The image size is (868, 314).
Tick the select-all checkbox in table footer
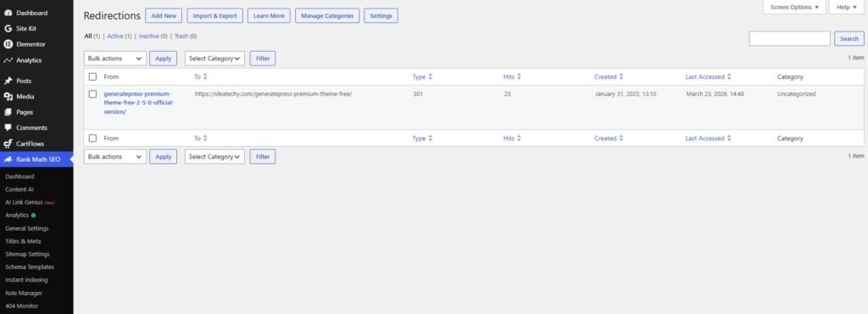tap(92, 138)
